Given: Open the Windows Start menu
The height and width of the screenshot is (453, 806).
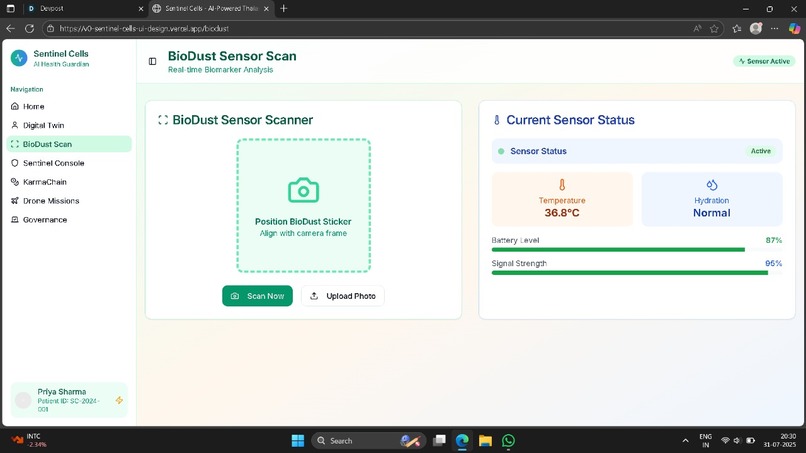Looking at the screenshot, I should (298, 441).
